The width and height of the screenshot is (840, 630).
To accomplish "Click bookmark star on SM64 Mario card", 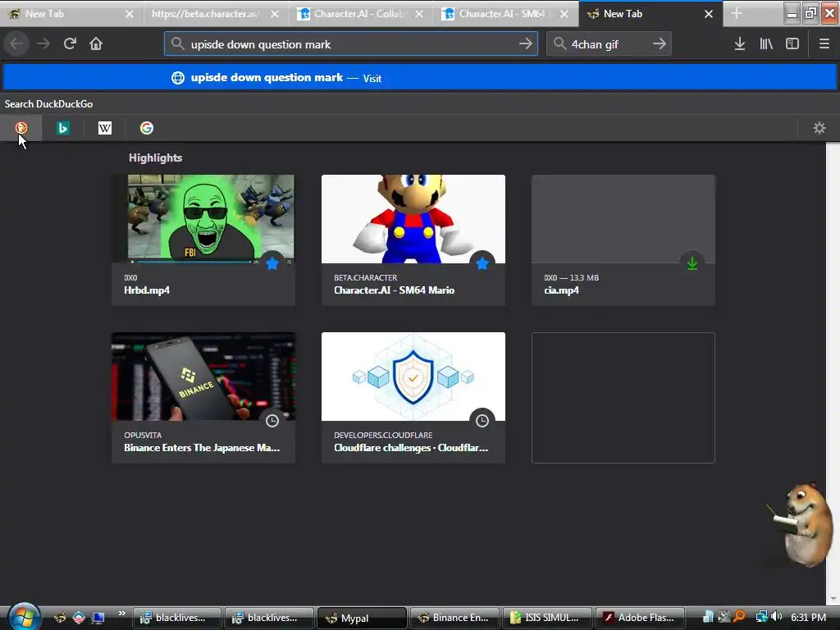I will pyautogui.click(x=482, y=263).
